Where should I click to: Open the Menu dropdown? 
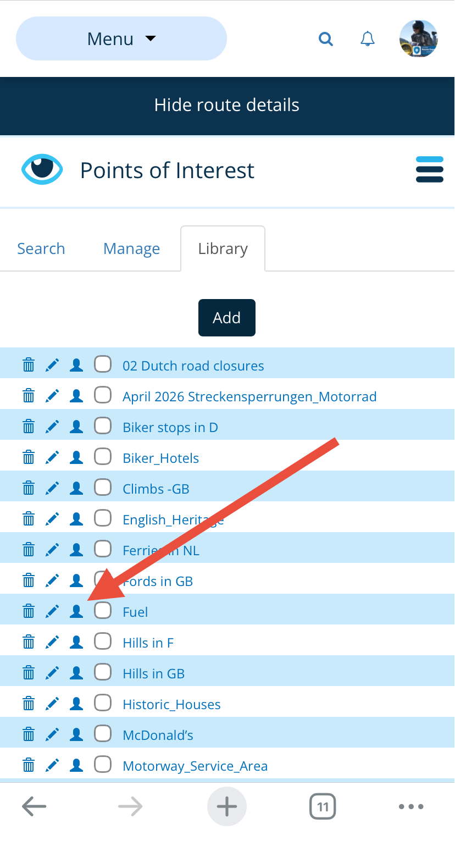[121, 39]
